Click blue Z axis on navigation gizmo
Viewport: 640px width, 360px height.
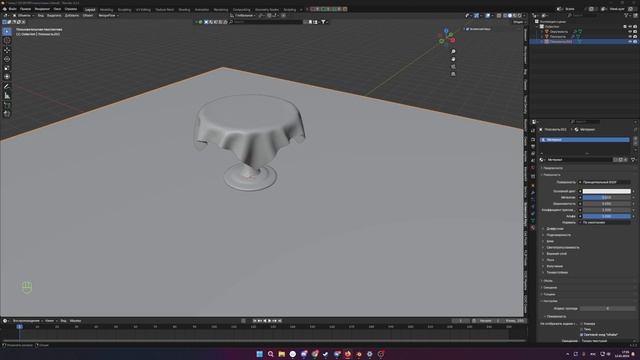tap(446, 31)
